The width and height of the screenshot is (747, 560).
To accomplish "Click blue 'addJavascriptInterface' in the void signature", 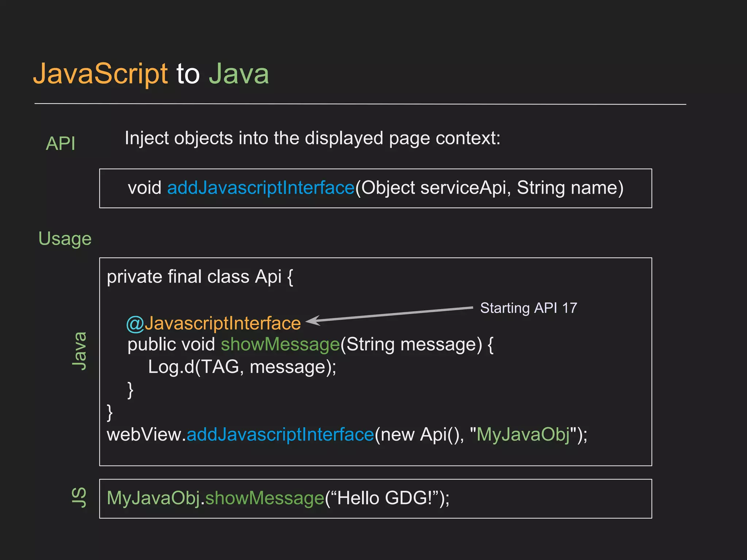I will coord(261,188).
